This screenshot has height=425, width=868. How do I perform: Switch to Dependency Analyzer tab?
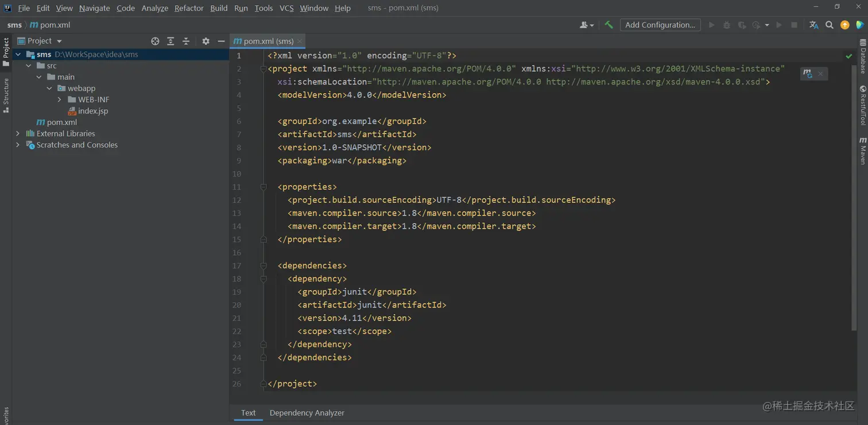307,413
